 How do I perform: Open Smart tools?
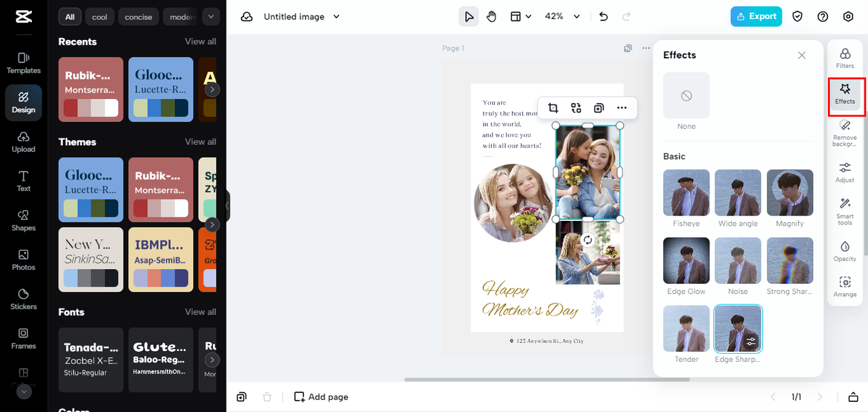click(845, 211)
